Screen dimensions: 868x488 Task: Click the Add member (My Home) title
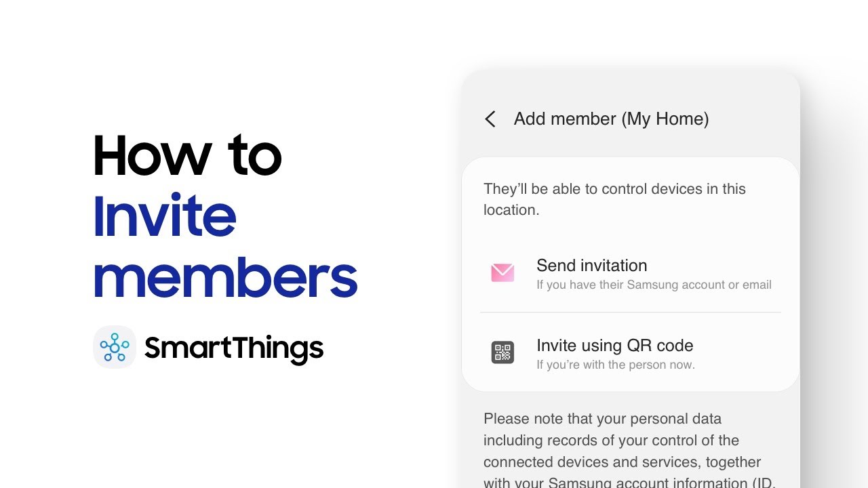point(611,119)
